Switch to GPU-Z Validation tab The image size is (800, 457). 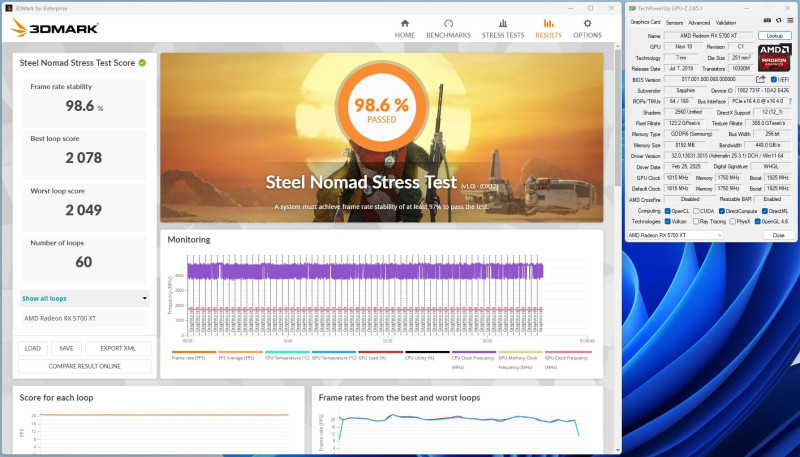pos(726,22)
